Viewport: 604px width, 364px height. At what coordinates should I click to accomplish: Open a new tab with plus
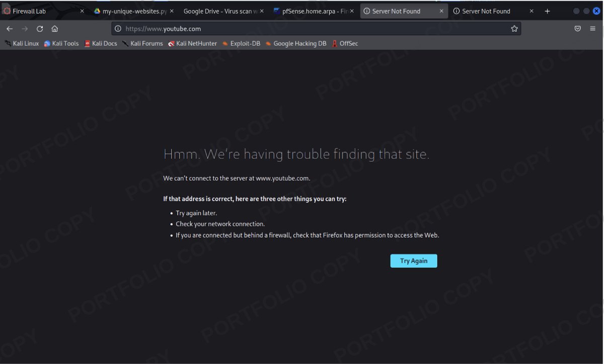pos(547,11)
